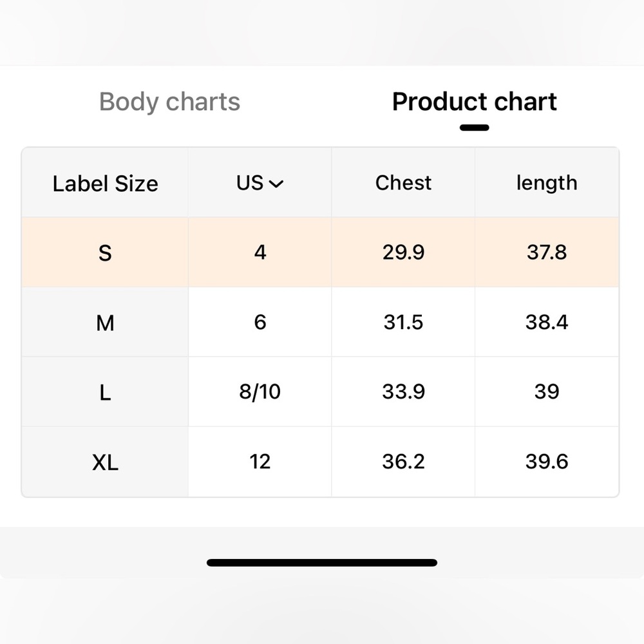644x644 pixels.
Task: Switch to the Body charts tab
Action: click(169, 102)
